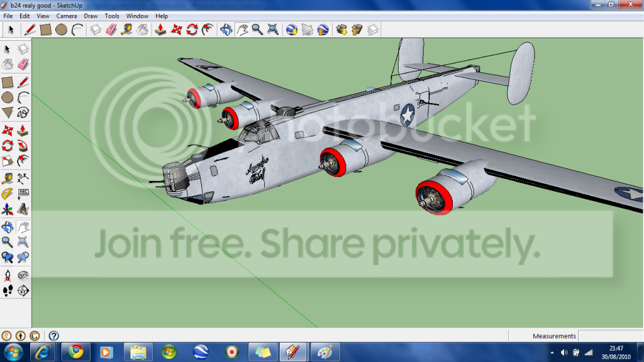Activate the Orbit tool in the top toolbar

[226, 30]
